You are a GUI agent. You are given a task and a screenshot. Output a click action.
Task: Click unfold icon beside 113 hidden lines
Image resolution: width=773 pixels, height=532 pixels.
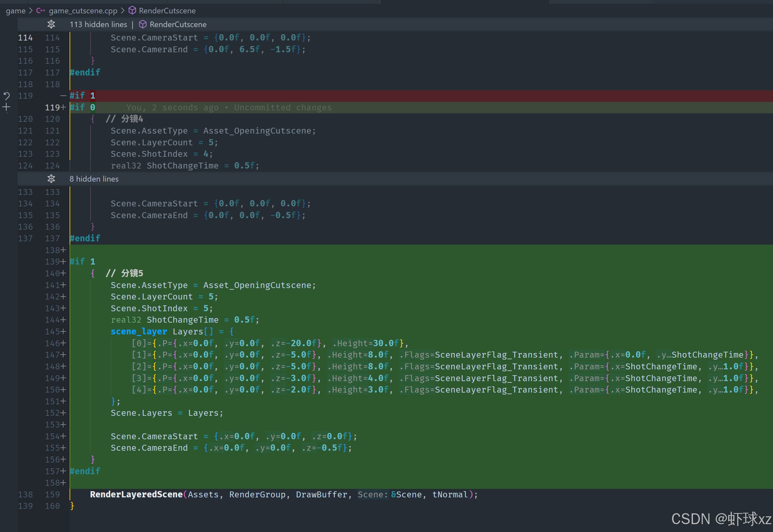[x=51, y=24]
